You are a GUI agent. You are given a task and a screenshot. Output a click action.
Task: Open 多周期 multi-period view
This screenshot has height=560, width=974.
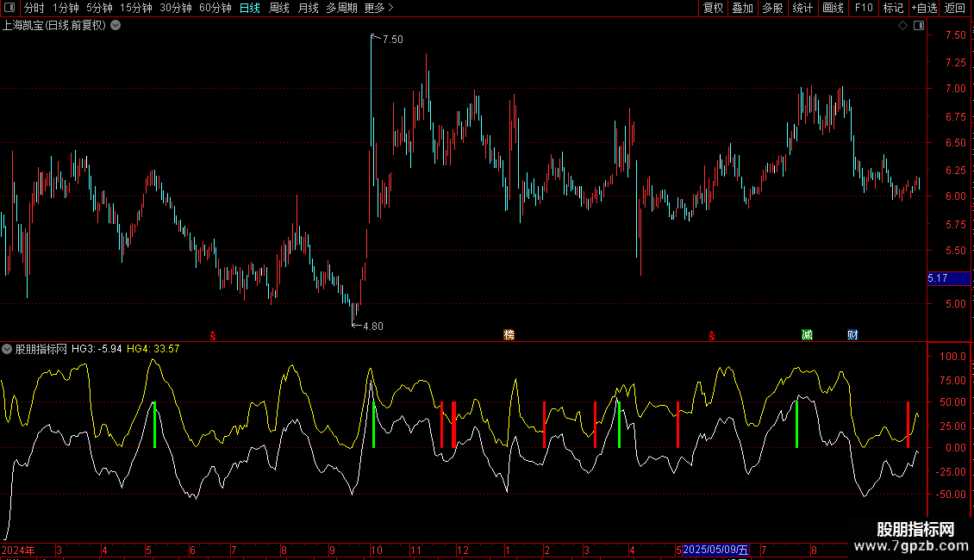click(x=341, y=8)
